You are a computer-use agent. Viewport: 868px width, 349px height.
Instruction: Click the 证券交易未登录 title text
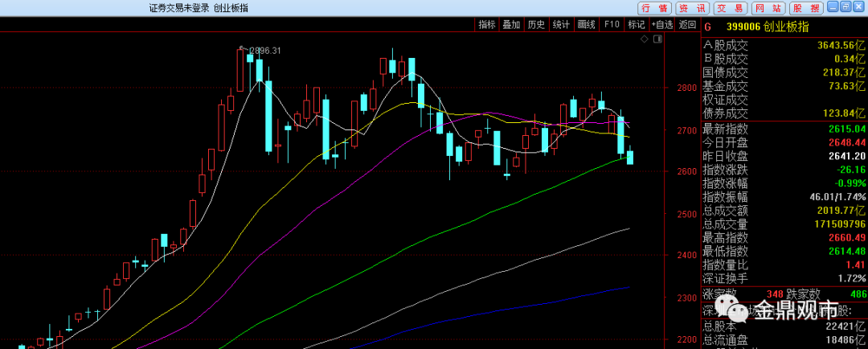179,8
